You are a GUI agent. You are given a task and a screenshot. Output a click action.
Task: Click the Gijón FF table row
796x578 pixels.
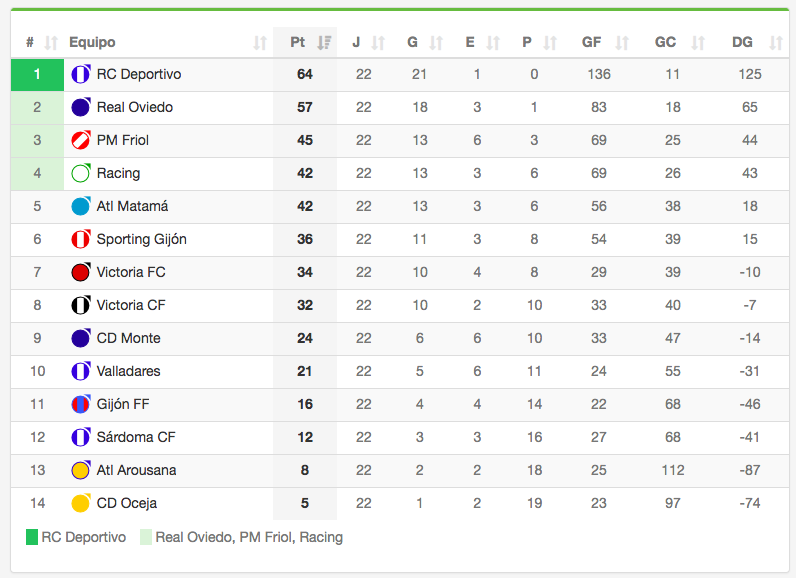pos(400,405)
